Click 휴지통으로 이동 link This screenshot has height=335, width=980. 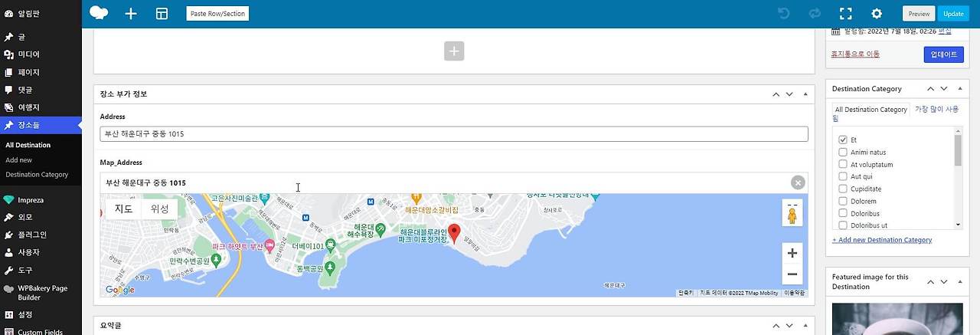pos(855,54)
